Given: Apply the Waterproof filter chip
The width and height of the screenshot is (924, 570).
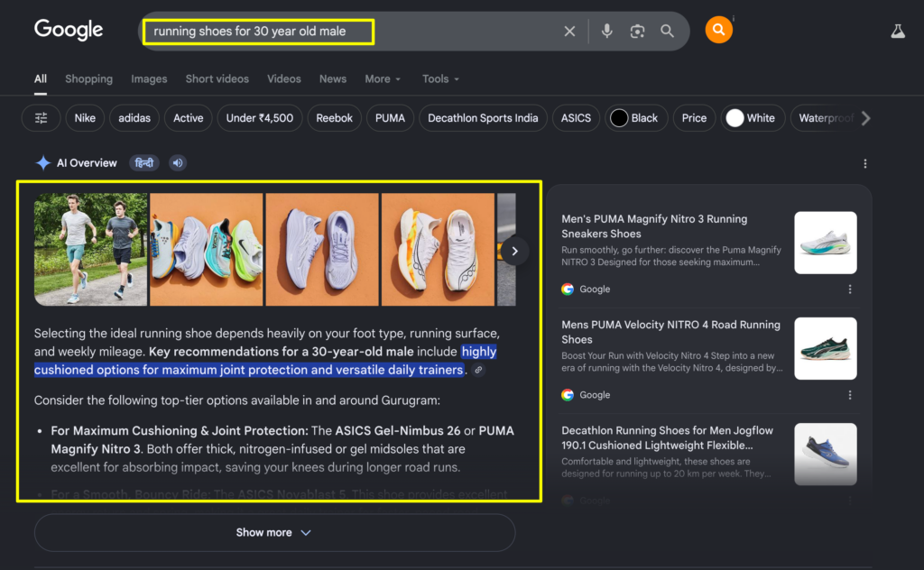Looking at the screenshot, I should [x=825, y=118].
